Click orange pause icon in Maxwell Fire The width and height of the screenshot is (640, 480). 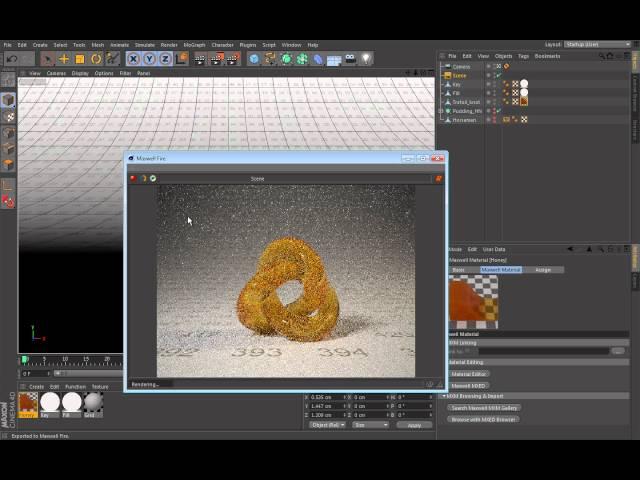[143, 178]
